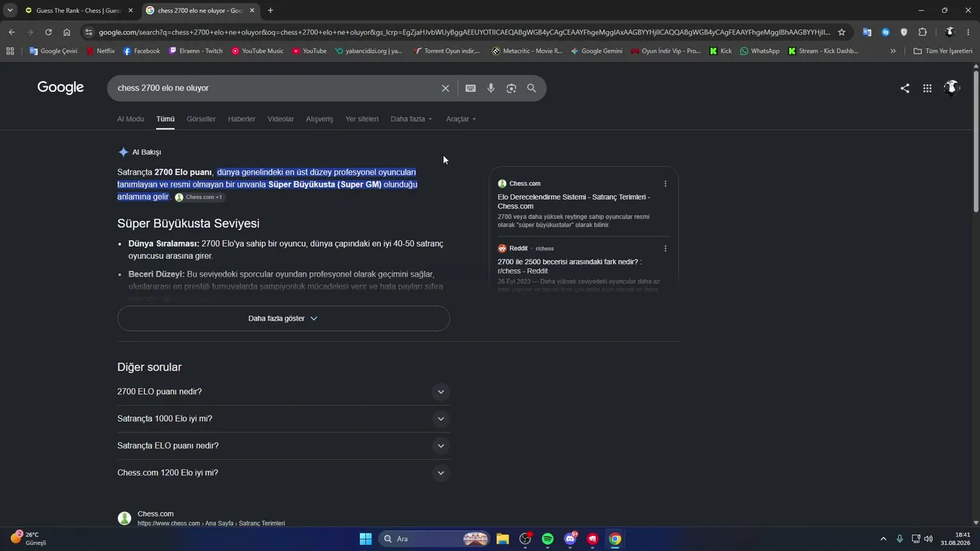Bookmark this page with the star icon
This screenshot has height=551, width=980.
pos(841,32)
